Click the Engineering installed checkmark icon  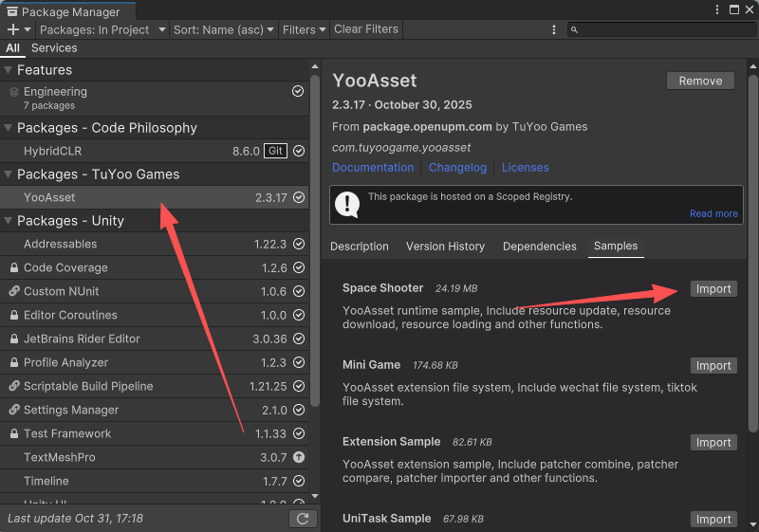(298, 91)
